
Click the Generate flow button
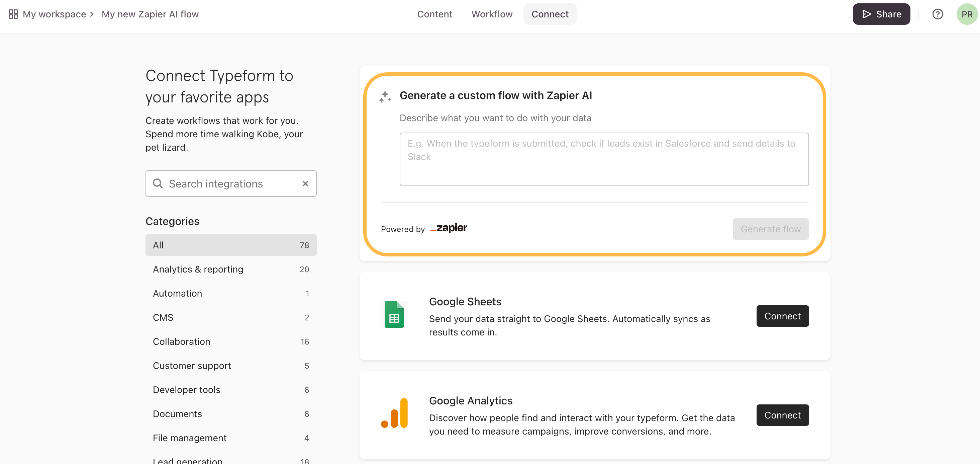[770, 229]
